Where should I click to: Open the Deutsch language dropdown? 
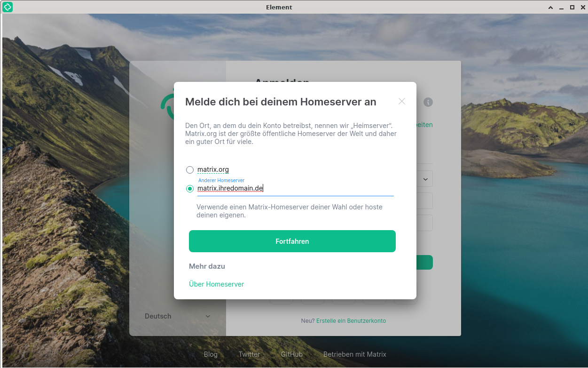point(178,316)
